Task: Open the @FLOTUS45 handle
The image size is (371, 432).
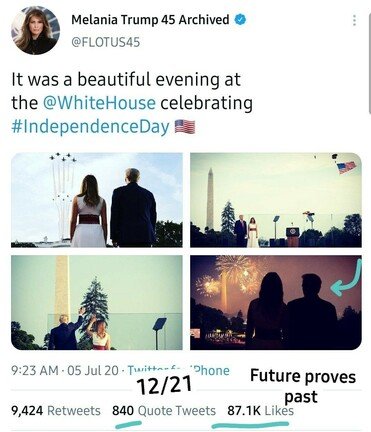Action: click(106, 42)
